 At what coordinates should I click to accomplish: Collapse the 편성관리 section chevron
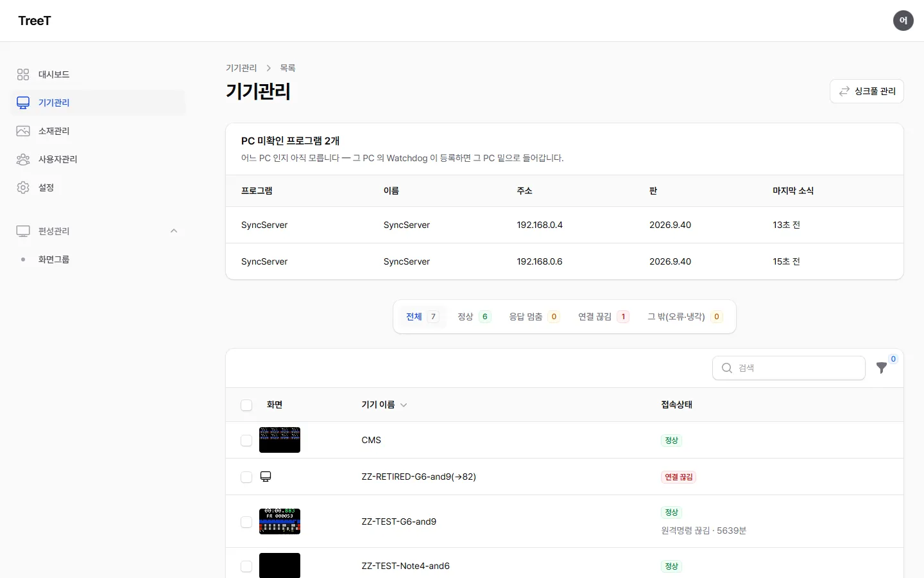click(x=174, y=231)
